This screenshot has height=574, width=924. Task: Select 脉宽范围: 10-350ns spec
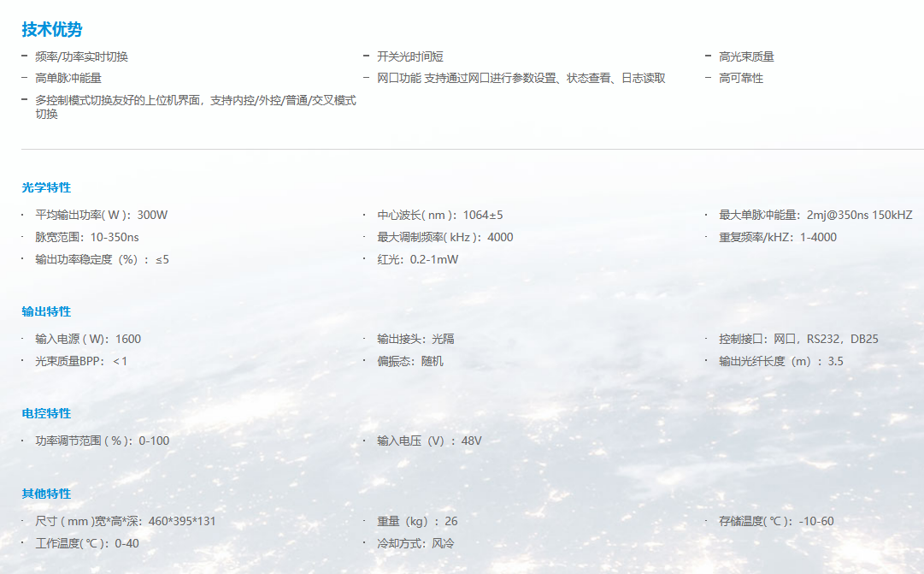[87, 237]
